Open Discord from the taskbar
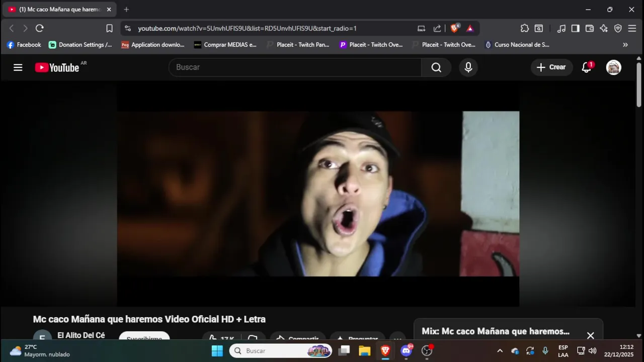Viewport: 644px width, 362px height. point(407,351)
